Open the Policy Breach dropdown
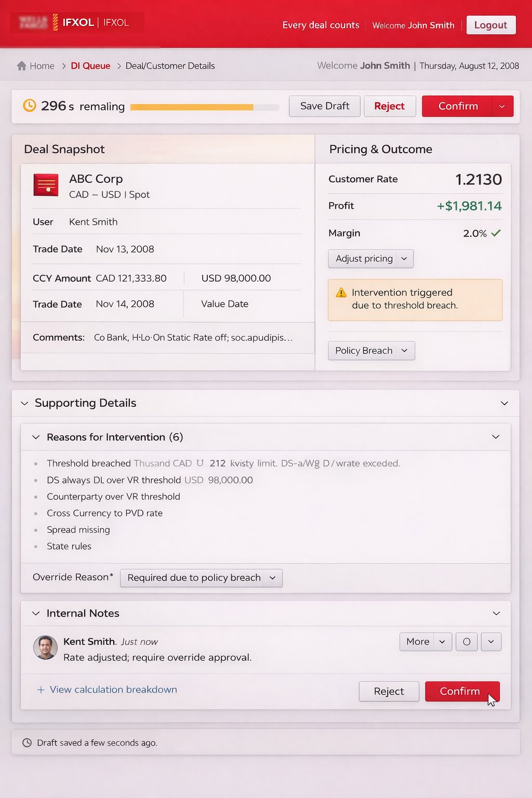 click(371, 351)
